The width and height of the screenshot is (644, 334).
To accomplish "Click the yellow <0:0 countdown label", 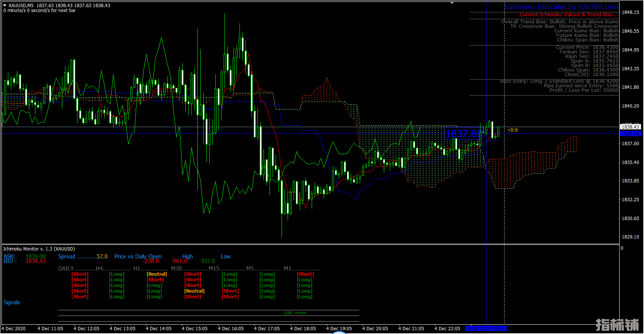I will (512, 130).
